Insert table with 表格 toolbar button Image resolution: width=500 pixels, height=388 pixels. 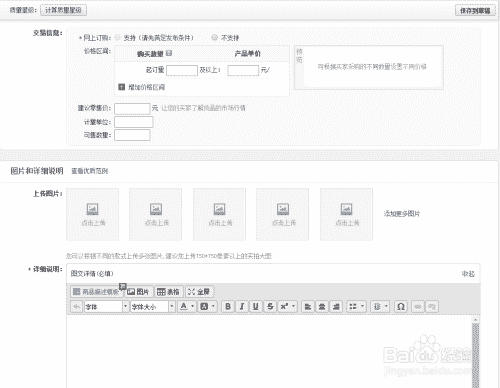click(168, 292)
